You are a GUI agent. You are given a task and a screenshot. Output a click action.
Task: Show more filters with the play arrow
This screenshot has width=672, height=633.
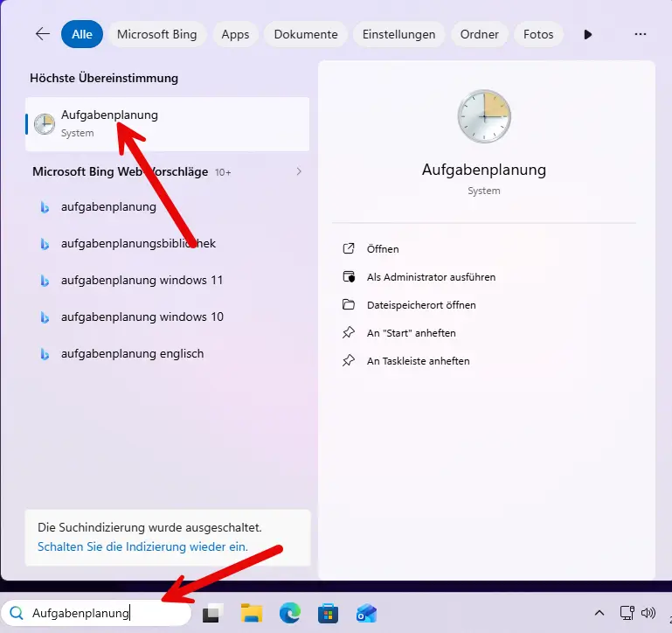click(588, 34)
